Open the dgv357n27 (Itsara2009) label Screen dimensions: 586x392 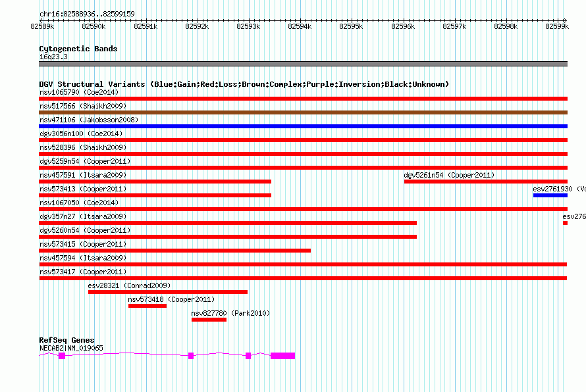pos(83,216)
